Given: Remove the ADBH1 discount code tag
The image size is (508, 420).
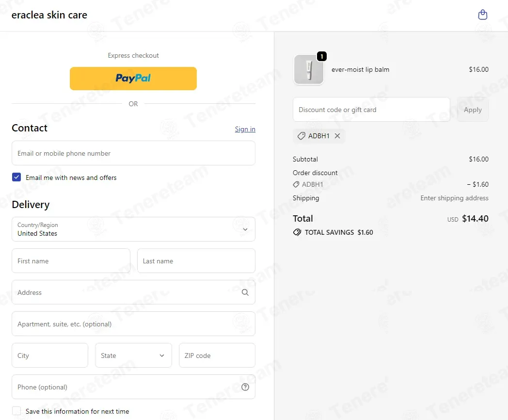Looking at the screenshot, I should [337, 136].
